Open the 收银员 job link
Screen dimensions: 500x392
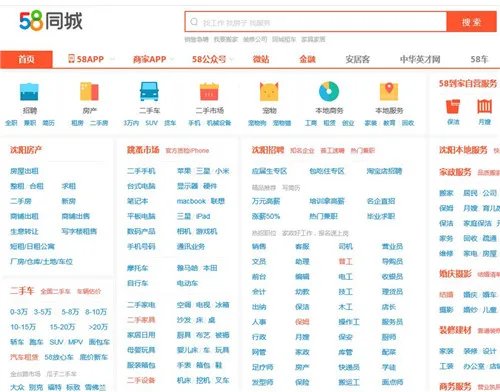point(392,276)
